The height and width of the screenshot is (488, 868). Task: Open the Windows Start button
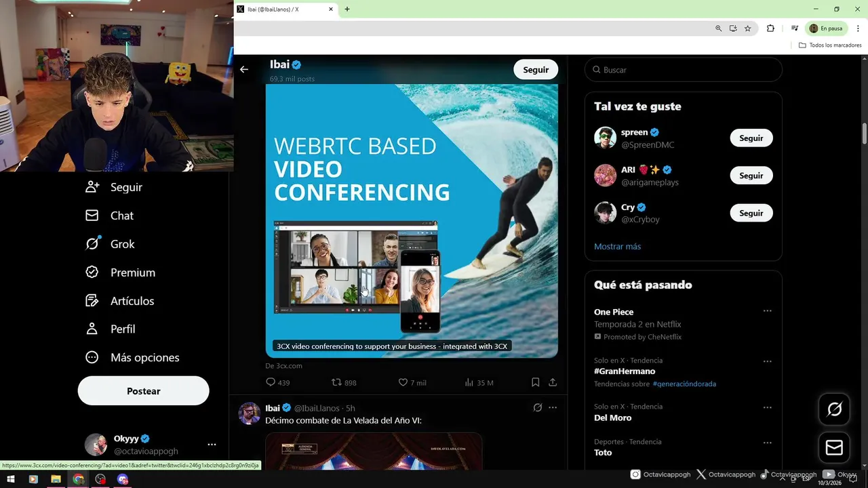11,479
